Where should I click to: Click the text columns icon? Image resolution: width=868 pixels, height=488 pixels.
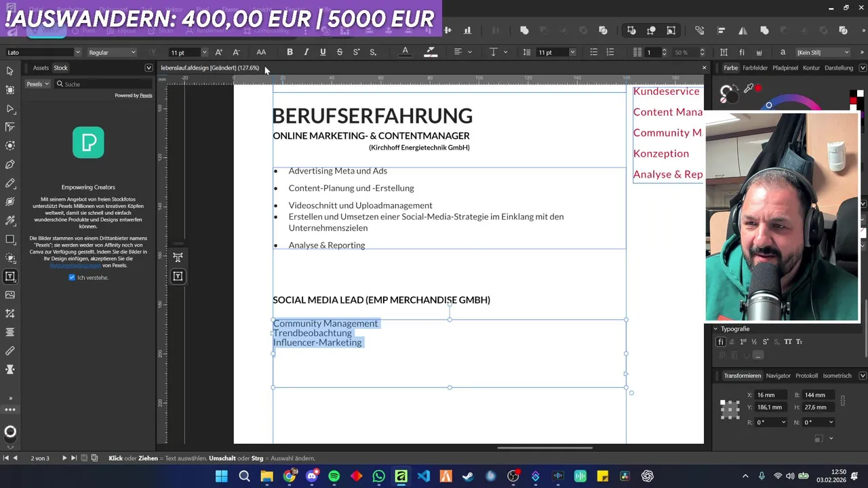tap(637, 52)
